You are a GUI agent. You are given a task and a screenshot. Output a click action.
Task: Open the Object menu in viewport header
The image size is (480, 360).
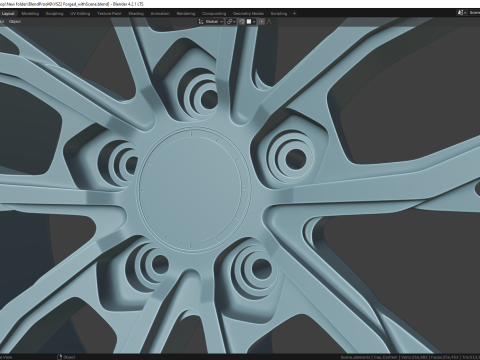[15, 22]
